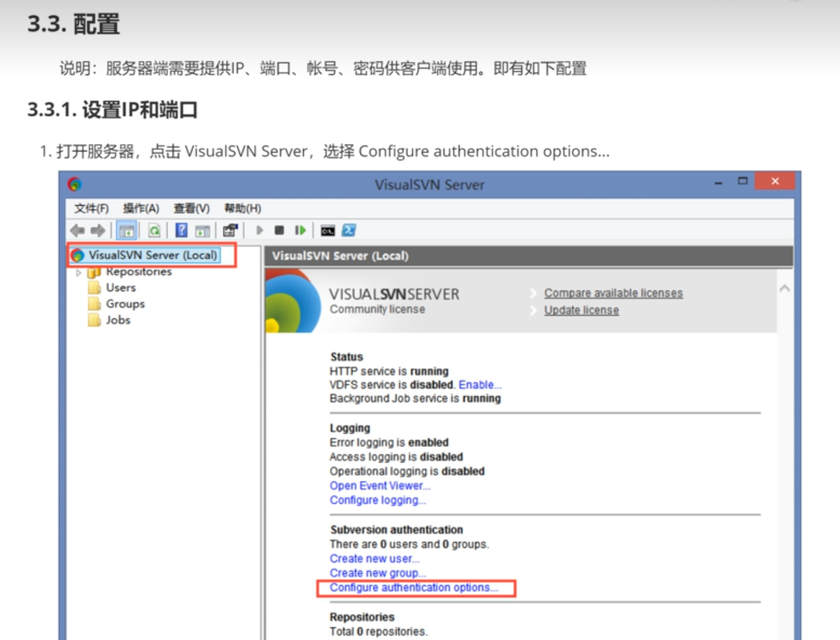Open the 查看(V) menu
This screenshot has height=640, width=840.
pyautogui.click(x=192, y=208)
